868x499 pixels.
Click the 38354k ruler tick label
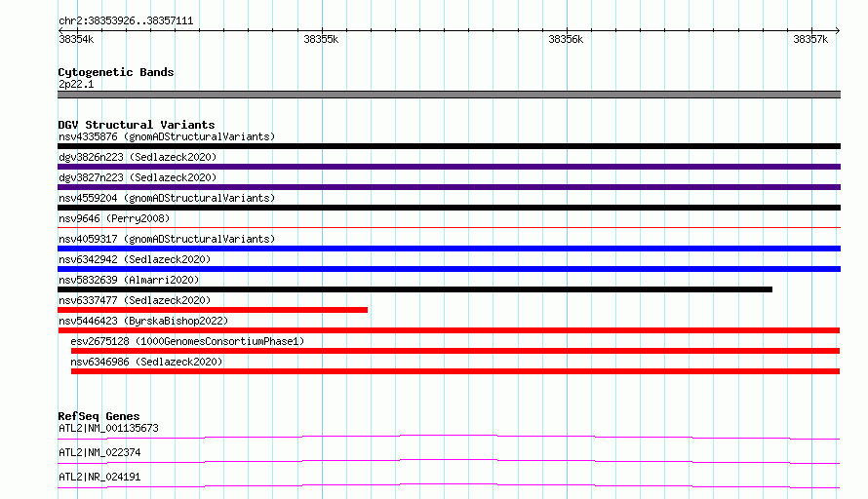tap(76, 39)
